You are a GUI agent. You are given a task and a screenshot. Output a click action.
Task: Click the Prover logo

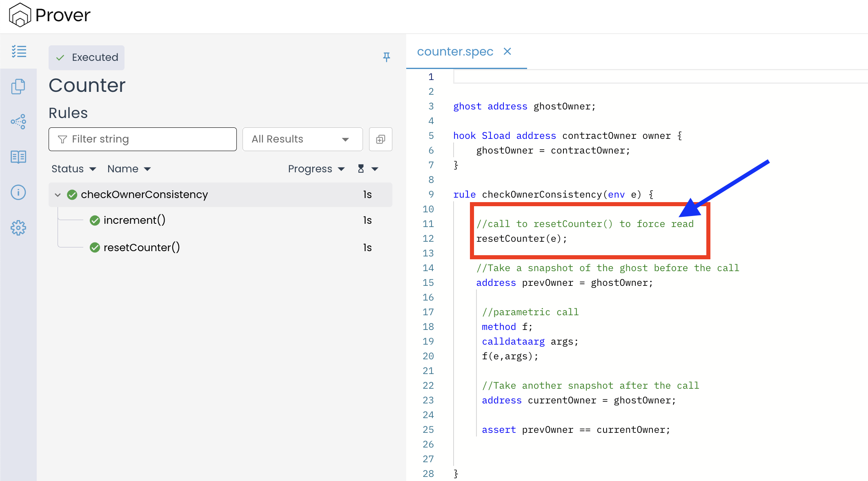(x=49, y=15)
